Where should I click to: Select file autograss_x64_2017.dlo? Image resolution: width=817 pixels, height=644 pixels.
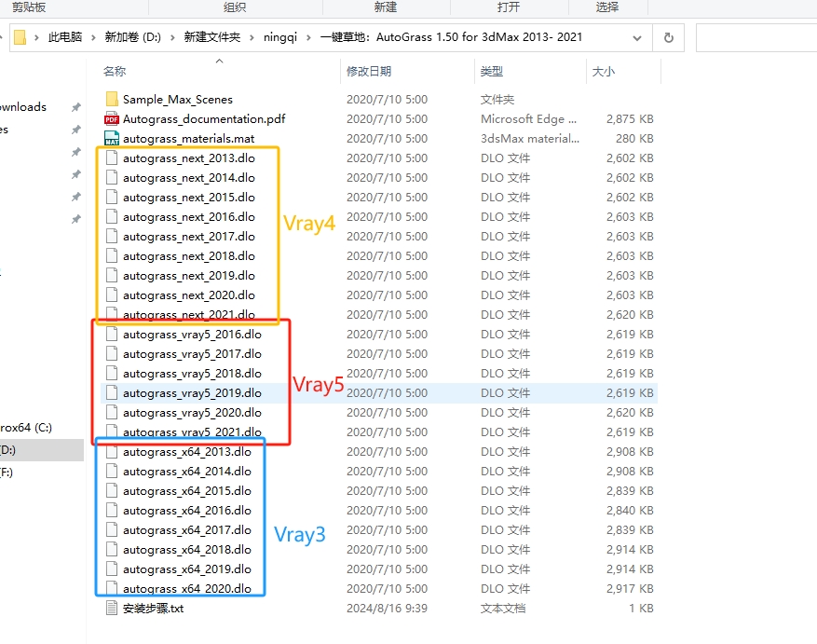[x=187, y=529]
